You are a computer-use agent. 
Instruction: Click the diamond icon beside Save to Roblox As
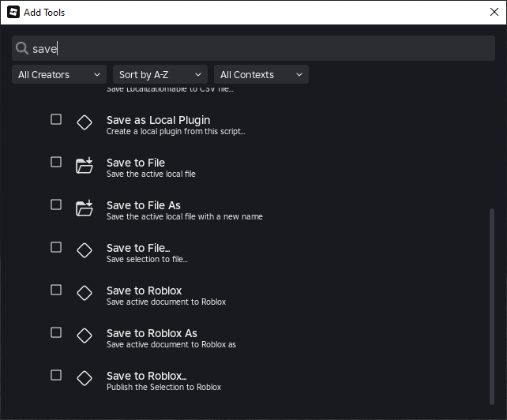click(x=84, y=336)
